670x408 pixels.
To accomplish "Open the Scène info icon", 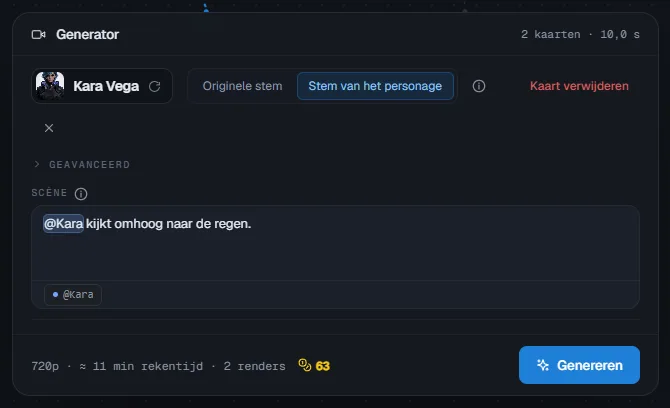I will 81,194.
